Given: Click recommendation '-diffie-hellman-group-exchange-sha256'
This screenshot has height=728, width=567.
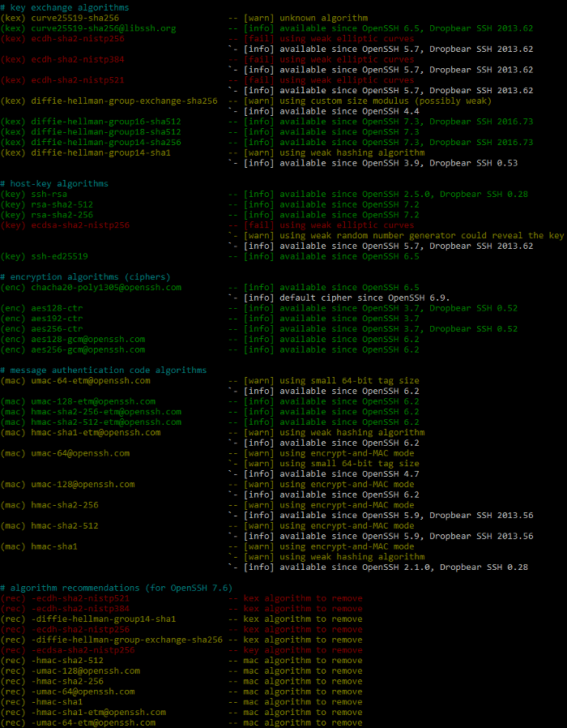Looking at the screenshot, I should 126,640.
